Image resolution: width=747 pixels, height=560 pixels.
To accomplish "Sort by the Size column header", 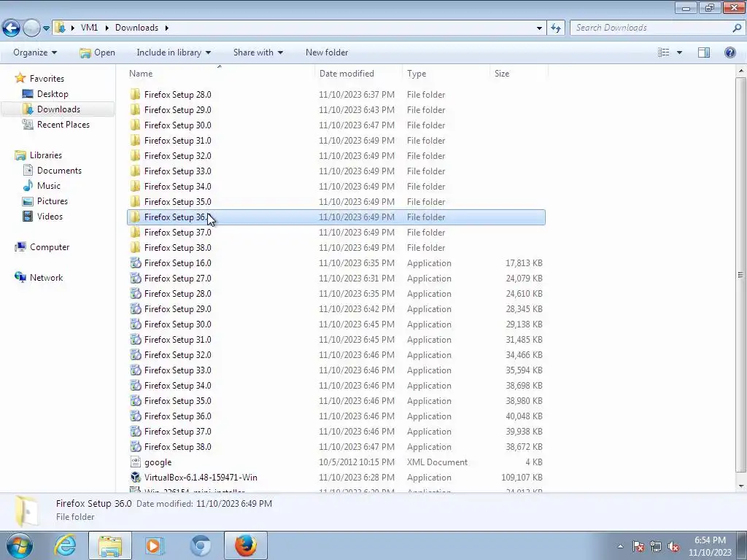I will pos(519,74).
